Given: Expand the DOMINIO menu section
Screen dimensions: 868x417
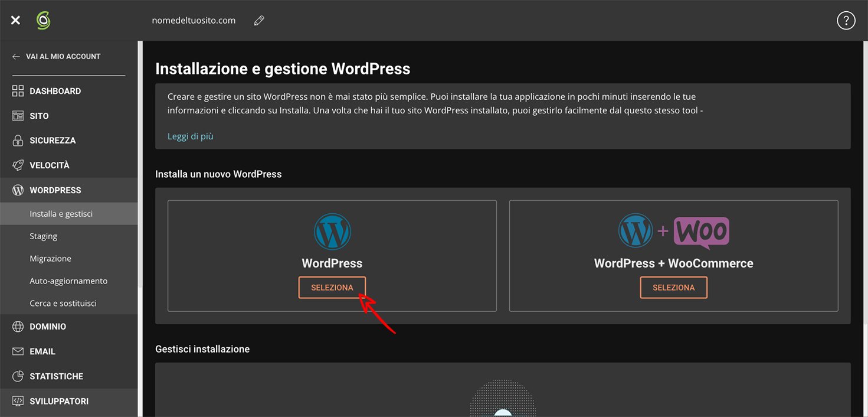Looking at the screenshot, I should [68, 327].
